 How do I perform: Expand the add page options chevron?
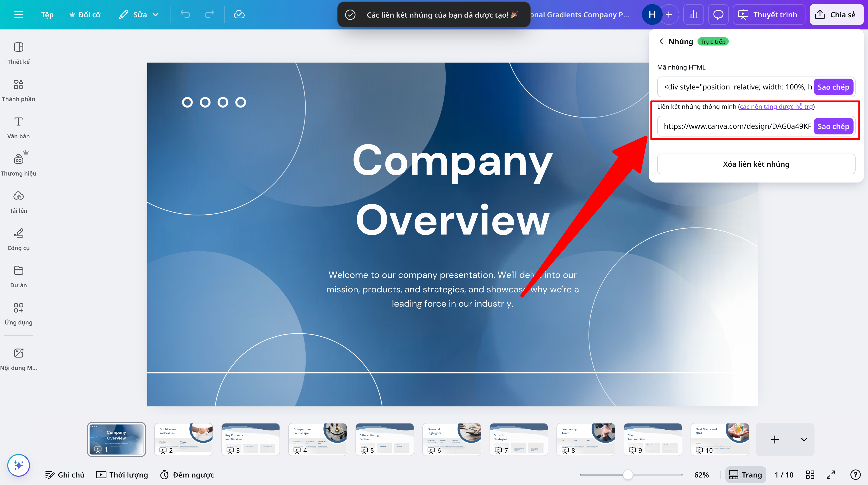804,439
